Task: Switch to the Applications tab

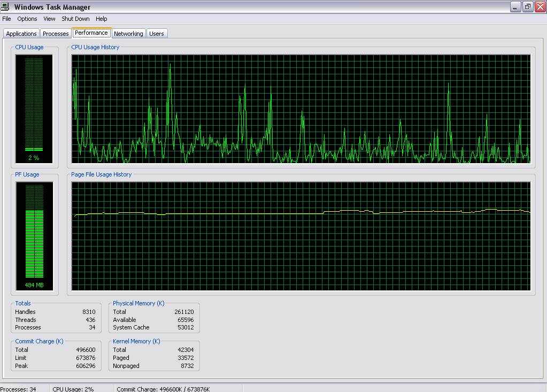Action: (x=21, y=34)
